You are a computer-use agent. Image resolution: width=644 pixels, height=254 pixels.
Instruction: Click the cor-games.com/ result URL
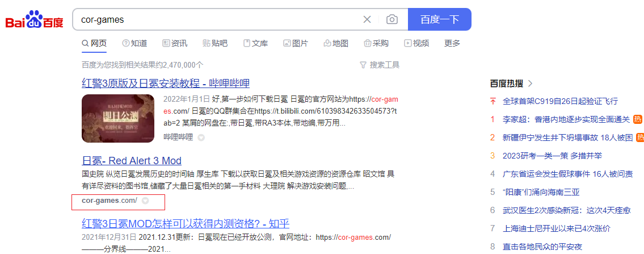coord(110,201)
